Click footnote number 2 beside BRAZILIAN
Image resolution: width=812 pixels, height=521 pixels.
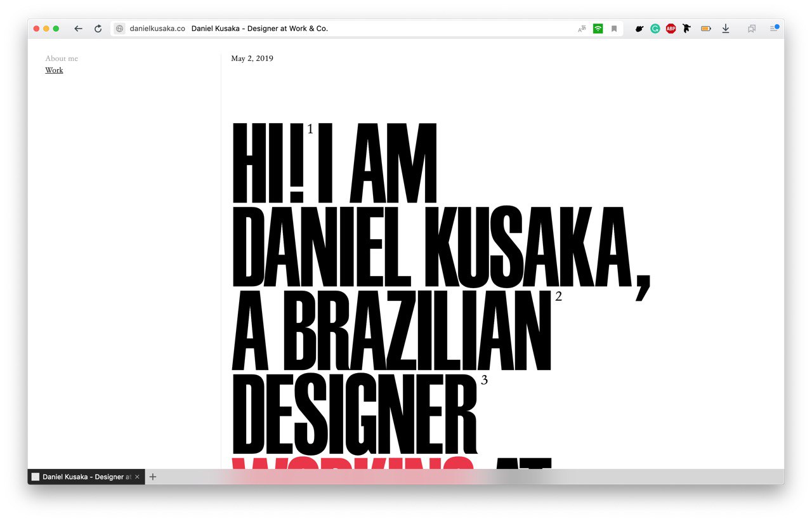(558, 296)
